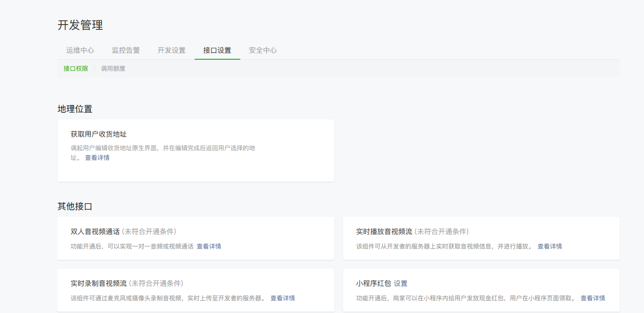Click the 其他接口 section heading

click(x=75, y=206)
